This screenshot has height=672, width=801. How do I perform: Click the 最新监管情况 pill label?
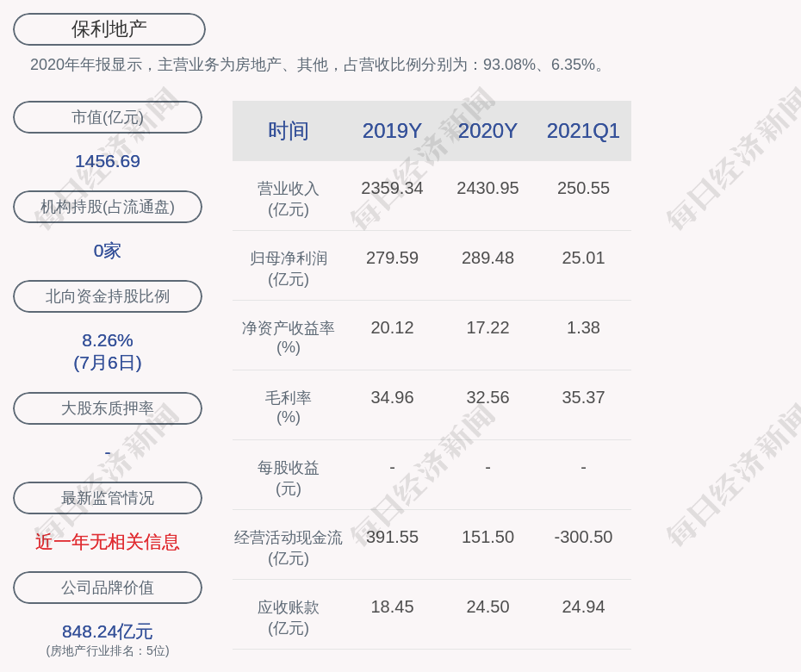coord(108,498)
